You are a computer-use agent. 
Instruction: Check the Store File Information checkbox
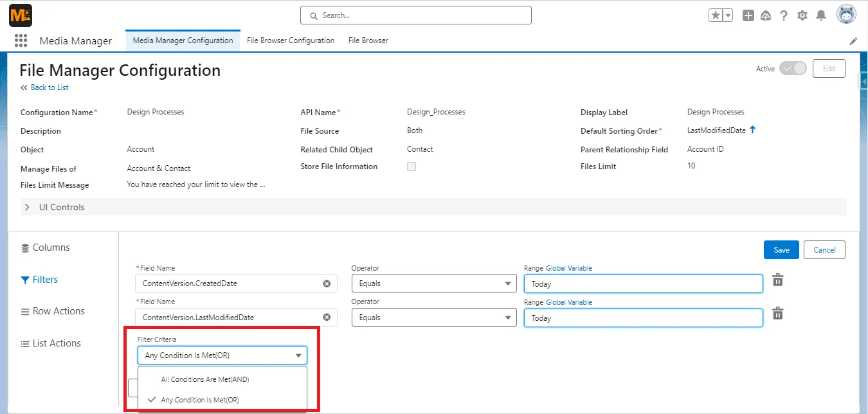(411, 166)
